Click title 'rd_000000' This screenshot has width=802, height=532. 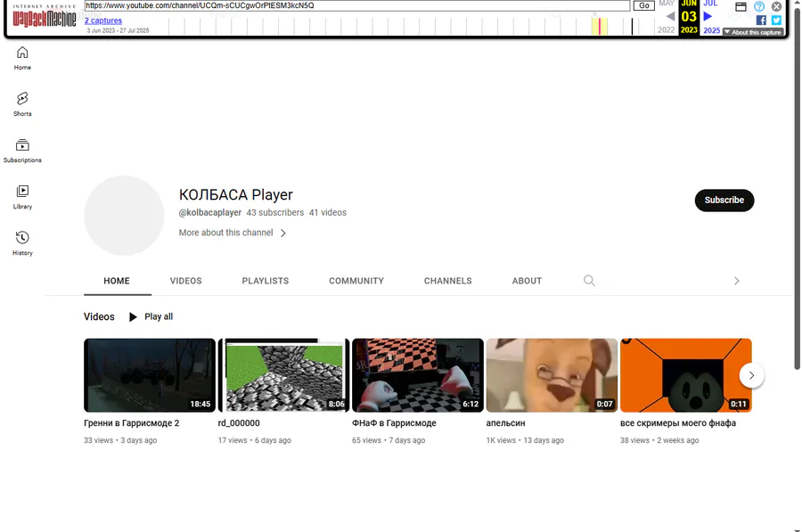point(239,423)
